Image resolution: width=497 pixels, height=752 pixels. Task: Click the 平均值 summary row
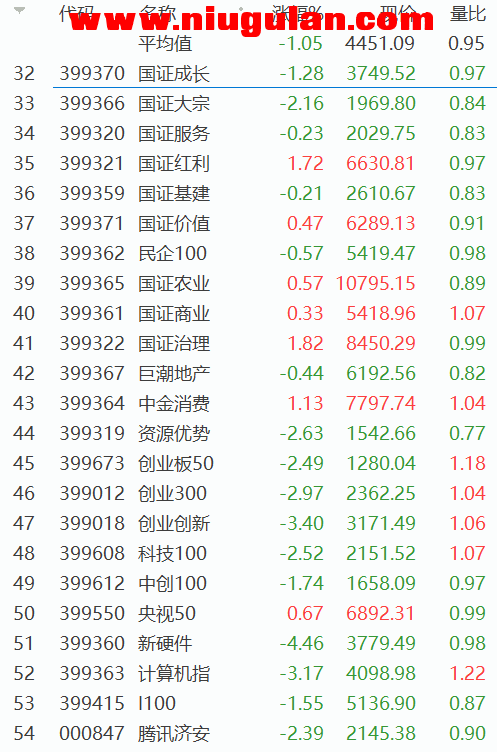coord(248,44)
